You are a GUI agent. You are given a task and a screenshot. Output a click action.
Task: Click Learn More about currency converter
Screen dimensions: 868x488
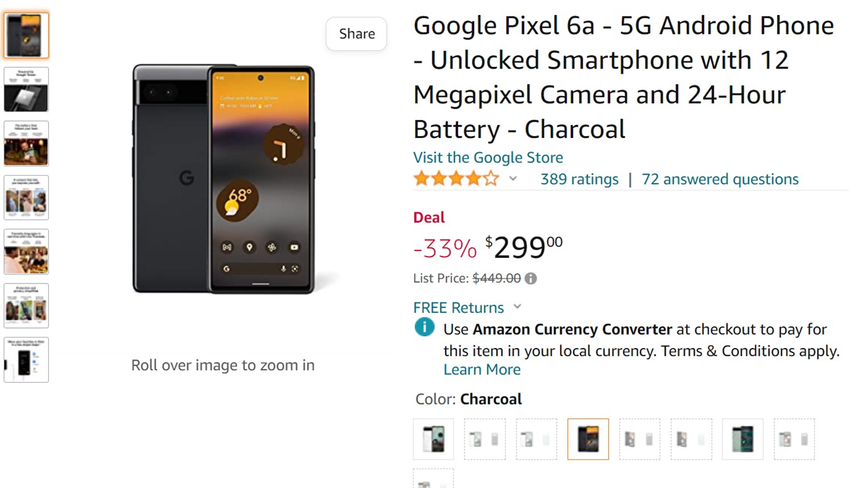(482, 369)
